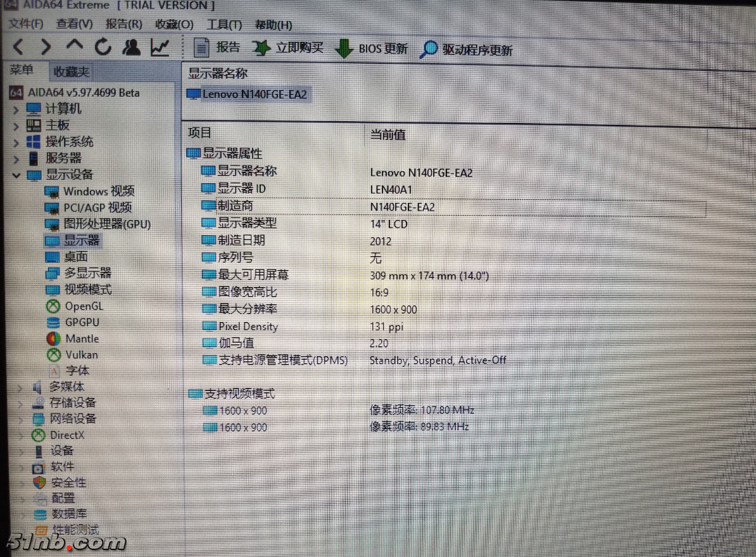Open the 工具(T) menu
This screenshot has height=557, width=756.
(x=224, y=25)
